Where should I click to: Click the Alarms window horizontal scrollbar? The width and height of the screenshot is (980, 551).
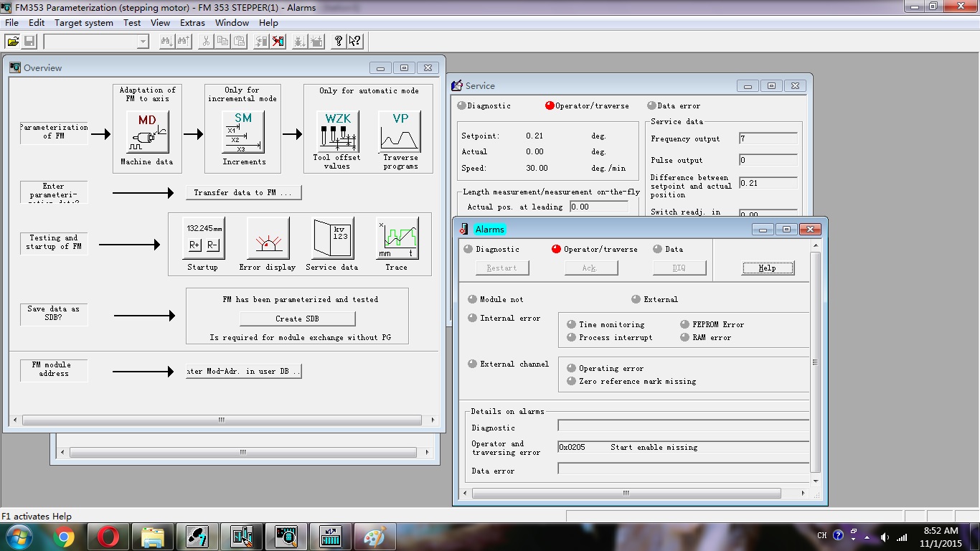[626, 494]
